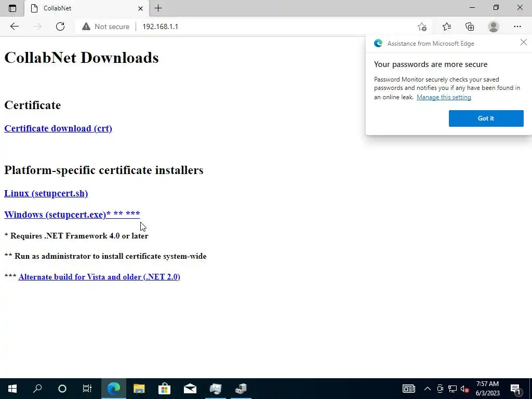This screenshot has height=399, width=532.
Task: Open a new tab with plus button
Action: click(x=158, y=8)
